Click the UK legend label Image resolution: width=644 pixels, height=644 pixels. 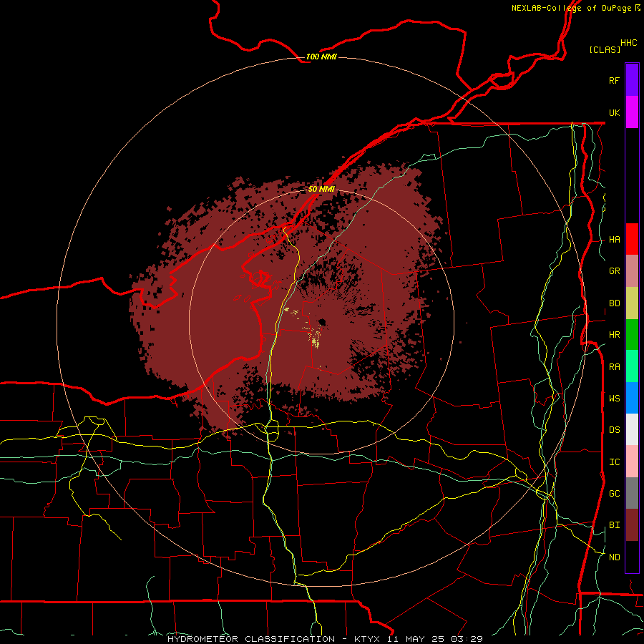point(614,112)
